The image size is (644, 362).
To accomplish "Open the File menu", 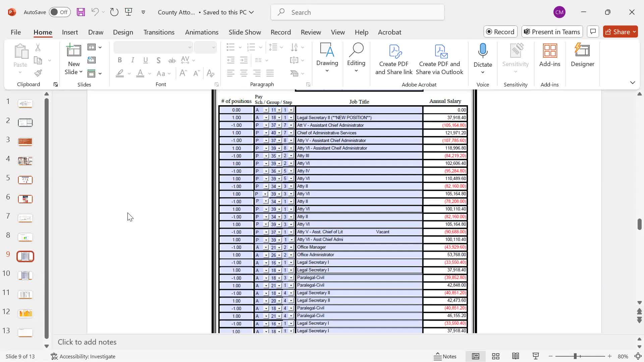I will coord(15,32).
